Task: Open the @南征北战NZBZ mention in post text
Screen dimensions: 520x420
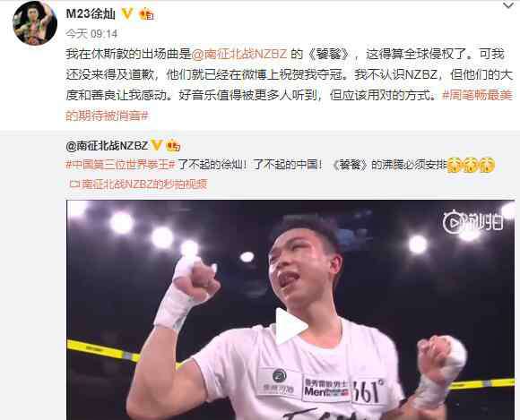Action: [x=239, y=54]
